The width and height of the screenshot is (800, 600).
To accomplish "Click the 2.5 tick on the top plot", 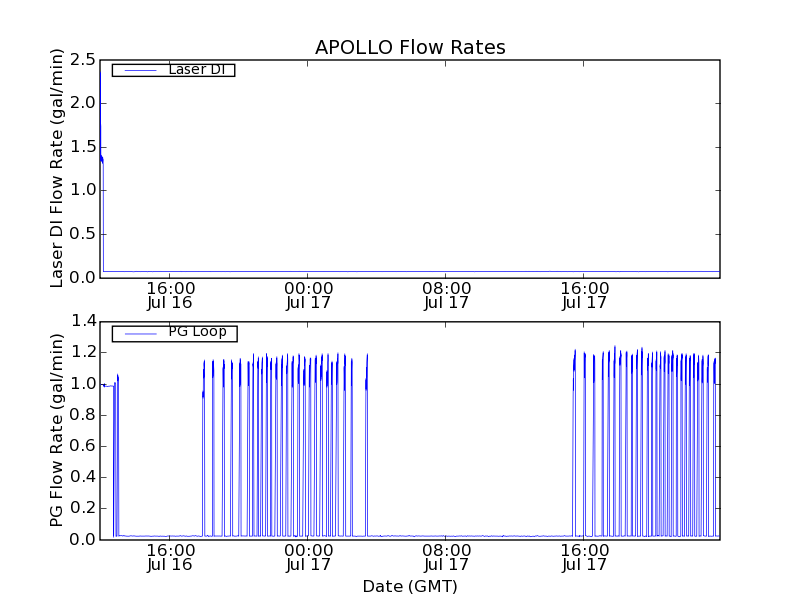I will (82, 59).
